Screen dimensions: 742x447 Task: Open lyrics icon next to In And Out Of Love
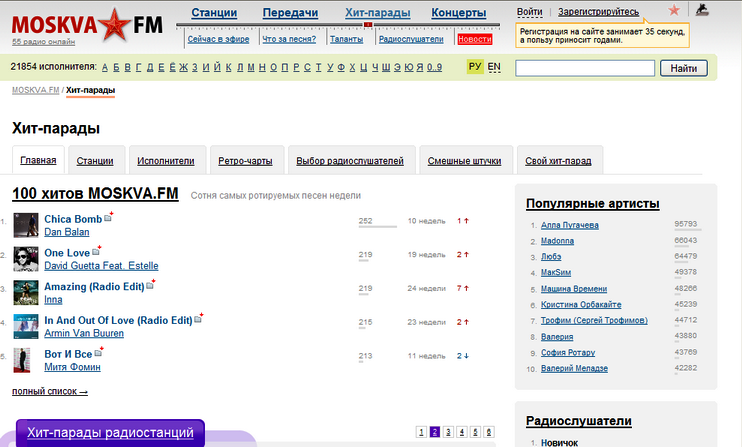point(198,319)
